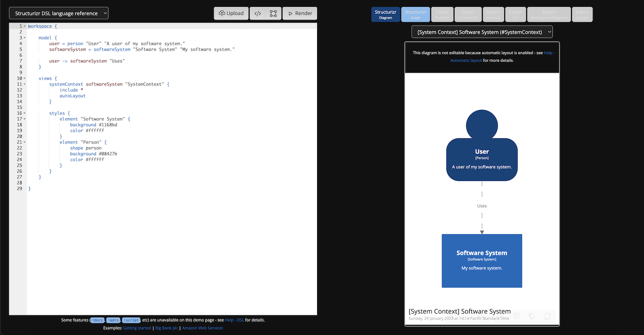This screenshot has height=335, width=644.
Task: Collapse the Software System element block fold arrow
Action: [x=25, y=119]
